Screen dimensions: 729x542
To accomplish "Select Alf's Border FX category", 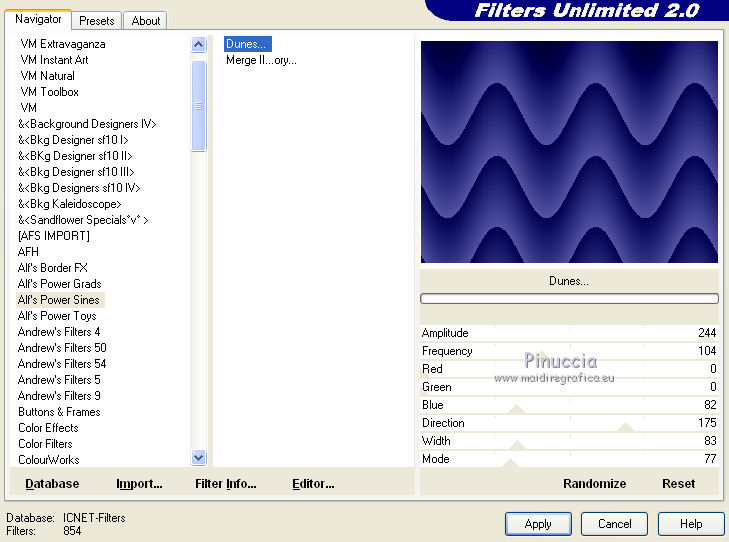I will click(x=53, y=268).
